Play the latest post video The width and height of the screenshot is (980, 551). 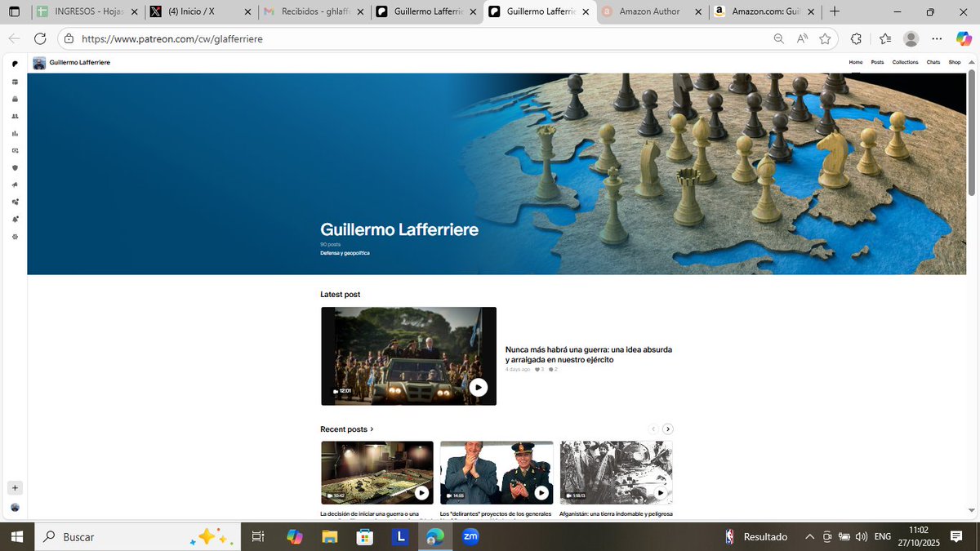coord(479,388)
